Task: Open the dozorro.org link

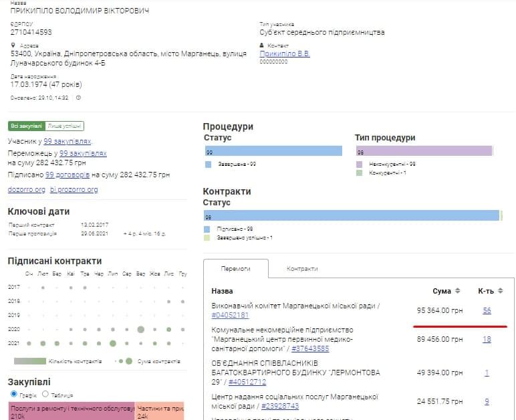Action: tap(26, 190)
